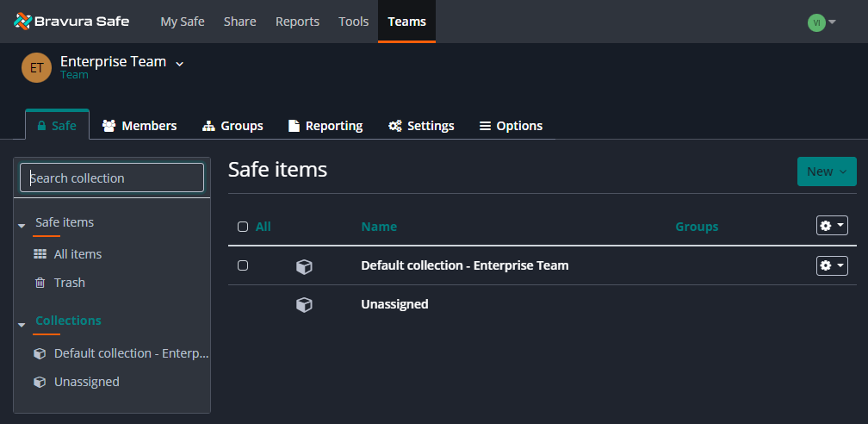Click the Collections sidebar heading
Viewport: 868px width, 424px height.
68,321
